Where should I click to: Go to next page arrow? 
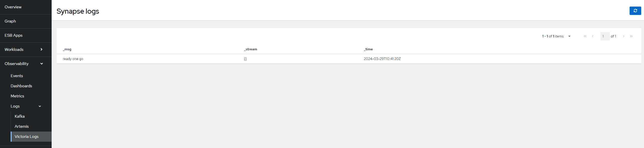(624, 36)
